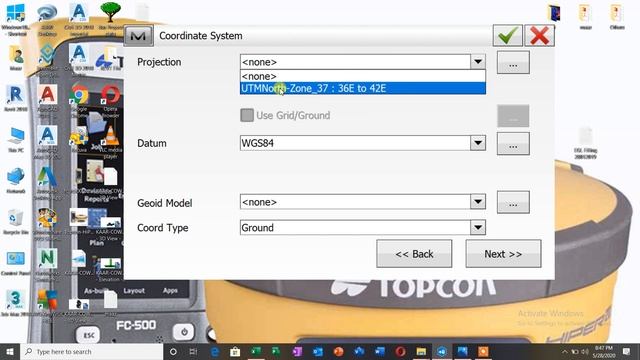Image resolution: width=640 pixels, height=360 pixels.
Task: Open PowerPoint from the taskbar
Action: pos(338,351)
